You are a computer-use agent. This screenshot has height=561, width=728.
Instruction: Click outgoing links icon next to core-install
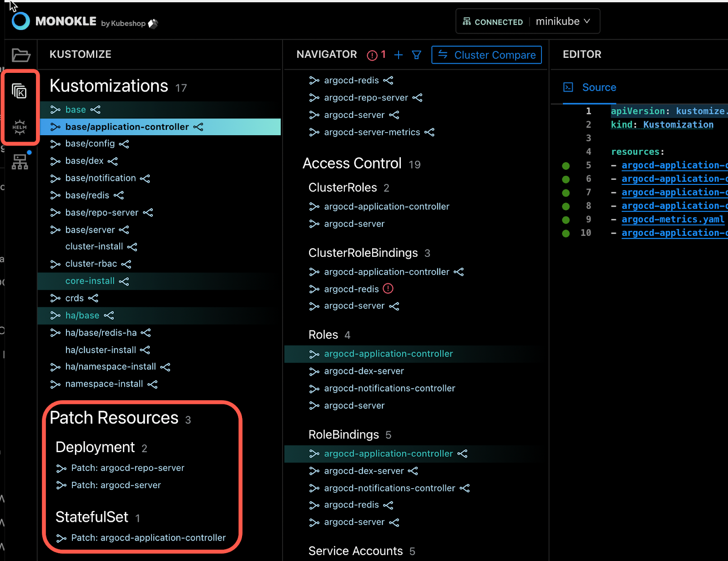[124, 281]
